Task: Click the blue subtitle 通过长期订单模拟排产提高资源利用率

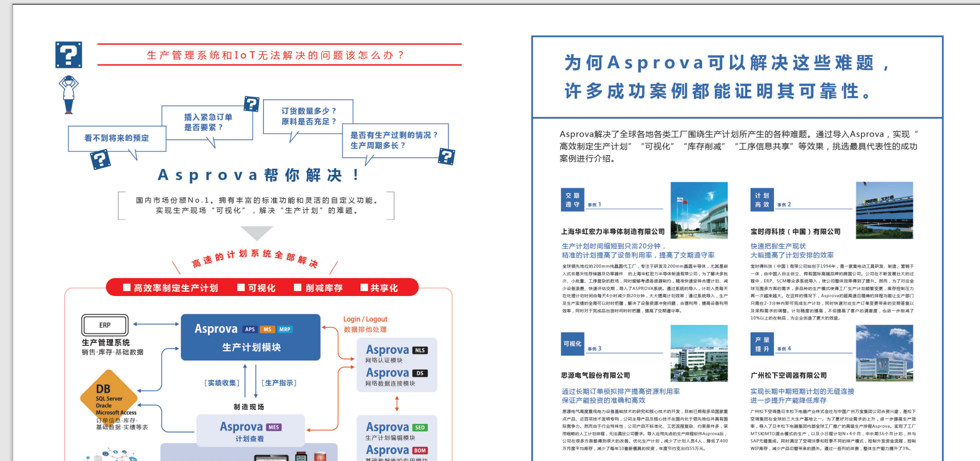Action: (621, 392)
